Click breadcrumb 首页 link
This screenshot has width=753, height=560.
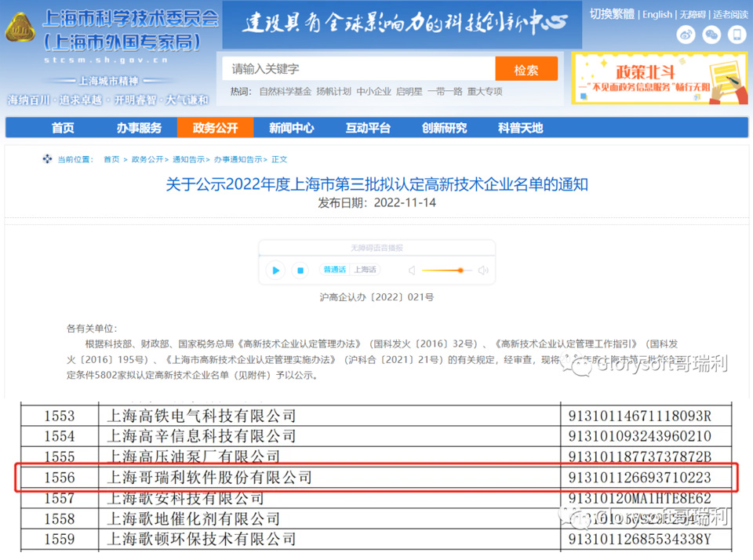111,159
